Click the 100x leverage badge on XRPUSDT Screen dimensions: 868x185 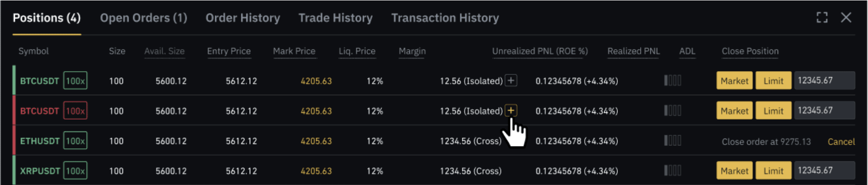click(75, 171)
